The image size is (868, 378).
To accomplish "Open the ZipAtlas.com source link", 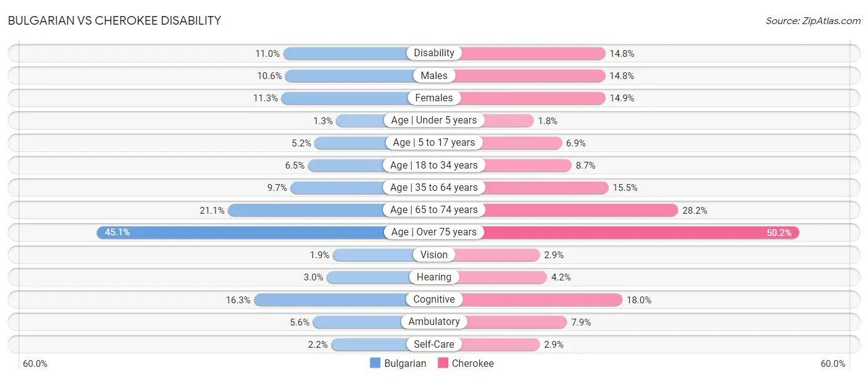I will [813, 21].
